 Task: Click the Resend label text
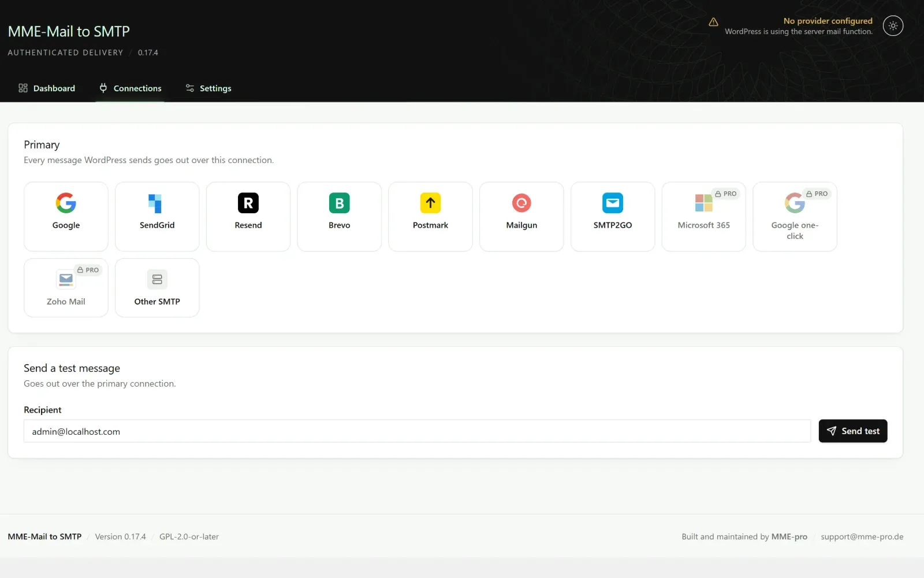click(248, 225)
